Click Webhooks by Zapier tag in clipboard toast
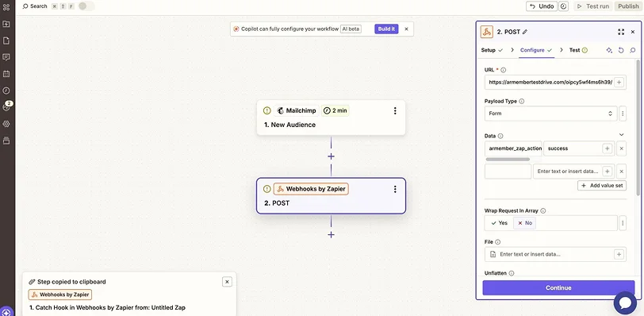644x316 pixels. 60,295
